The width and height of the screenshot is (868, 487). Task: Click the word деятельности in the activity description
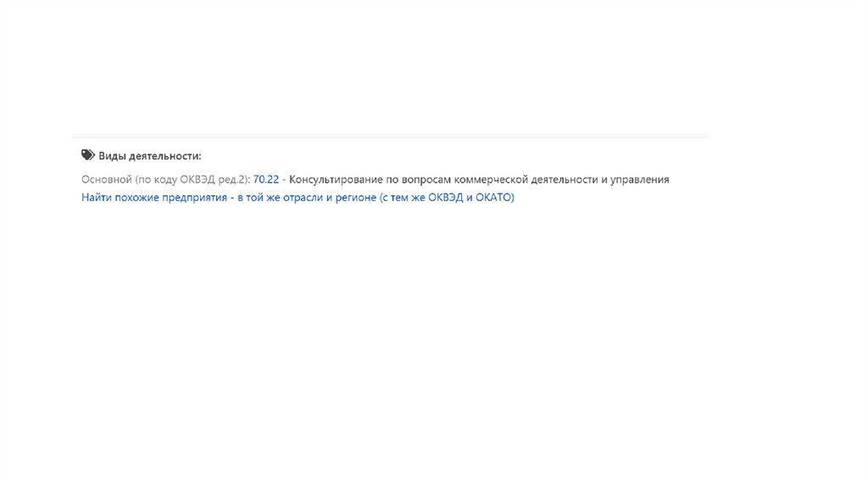[565, 180]
